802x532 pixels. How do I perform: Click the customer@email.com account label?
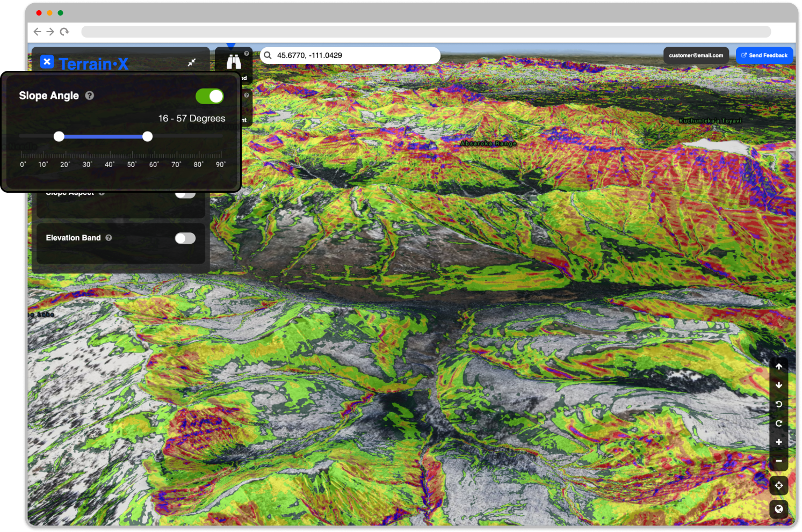click(696, 55)
